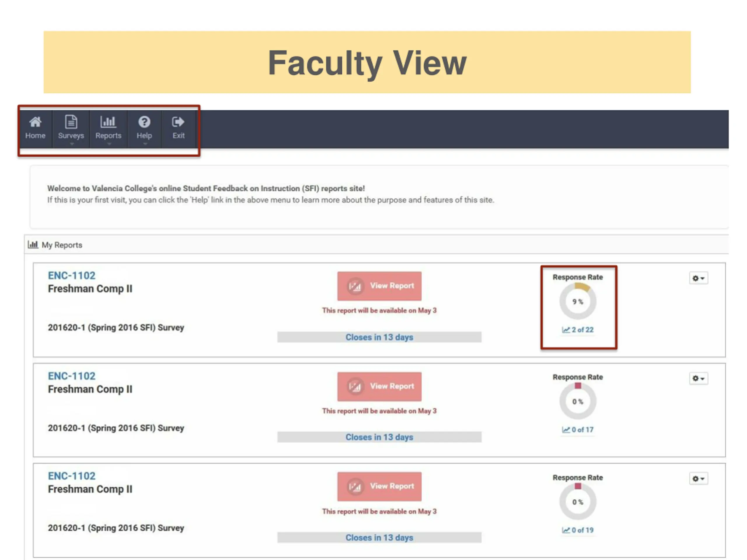Click 201620-1 survey text in 0 of 19 card
The width and height of the screenshot is (747, 560).
pyautogui.click(x=116, y=528)
